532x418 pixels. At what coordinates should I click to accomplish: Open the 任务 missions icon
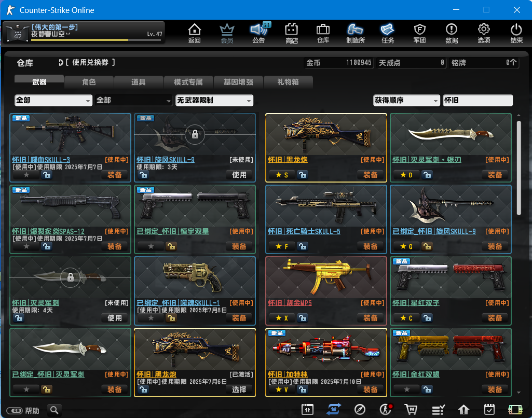coord(388,33)
